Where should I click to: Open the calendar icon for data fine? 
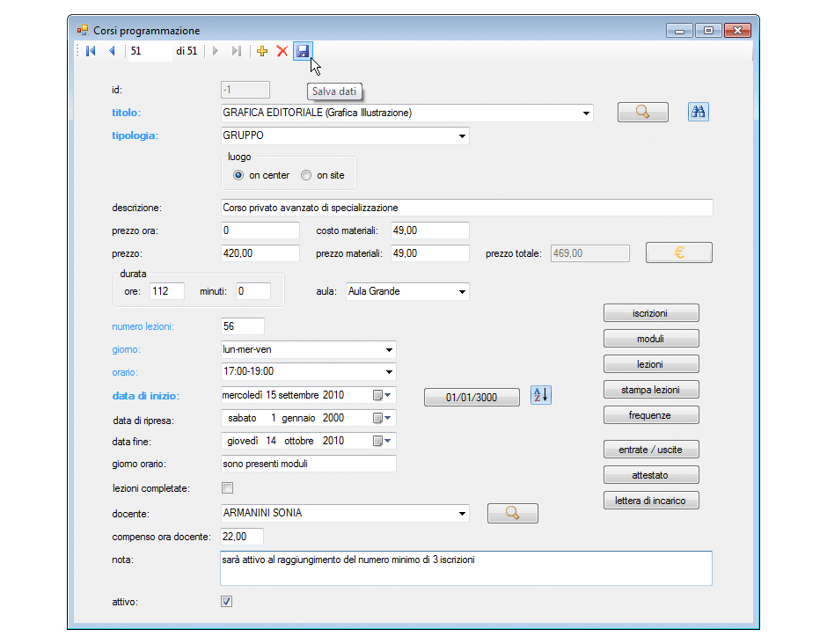tap(382, 441)
